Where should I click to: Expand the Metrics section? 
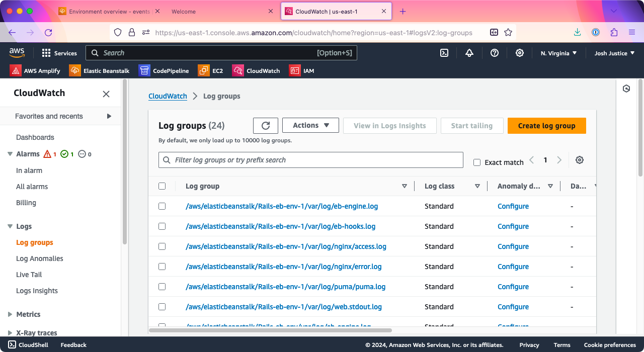tap(10, 314)
